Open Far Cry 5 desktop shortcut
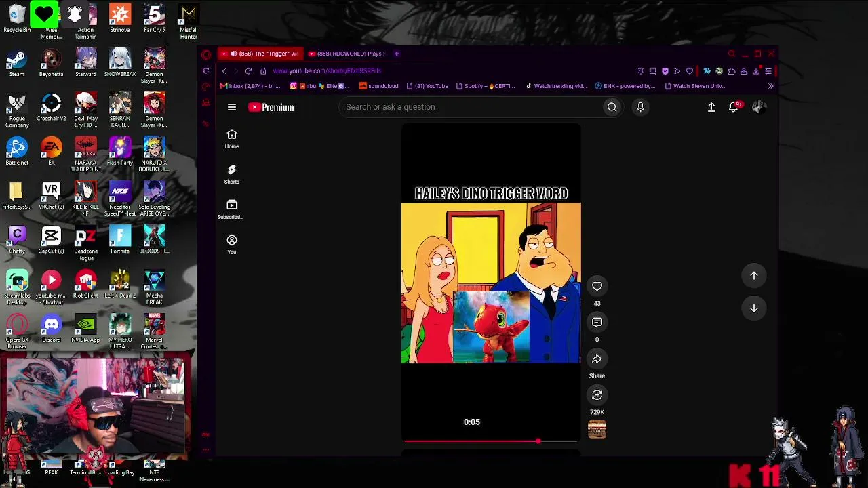 click(155, 19)
